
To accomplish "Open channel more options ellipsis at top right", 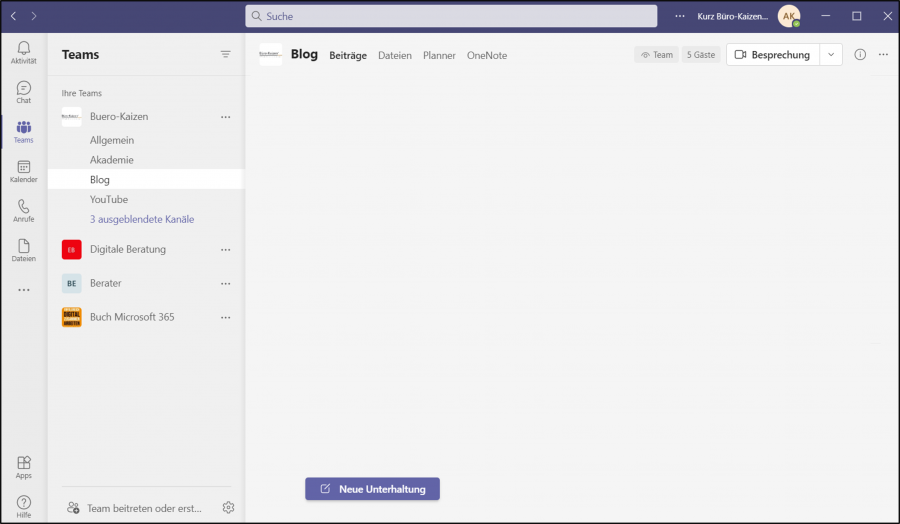I will 883,55.
